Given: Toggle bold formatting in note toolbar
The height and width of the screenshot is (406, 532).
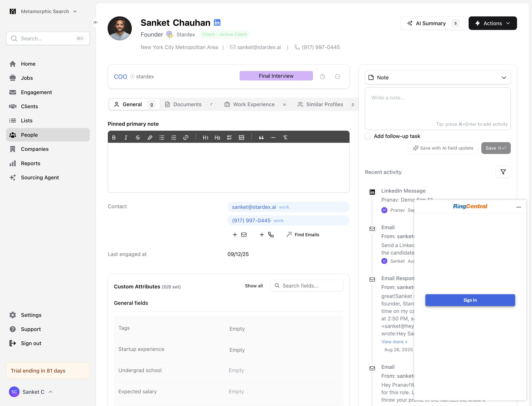Looking at the screenshot, I should (x=114, y=138).
